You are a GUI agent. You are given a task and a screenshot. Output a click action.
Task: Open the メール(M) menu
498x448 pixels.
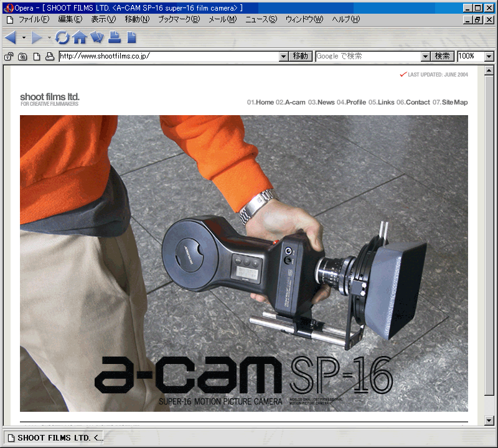coord(223,20)
